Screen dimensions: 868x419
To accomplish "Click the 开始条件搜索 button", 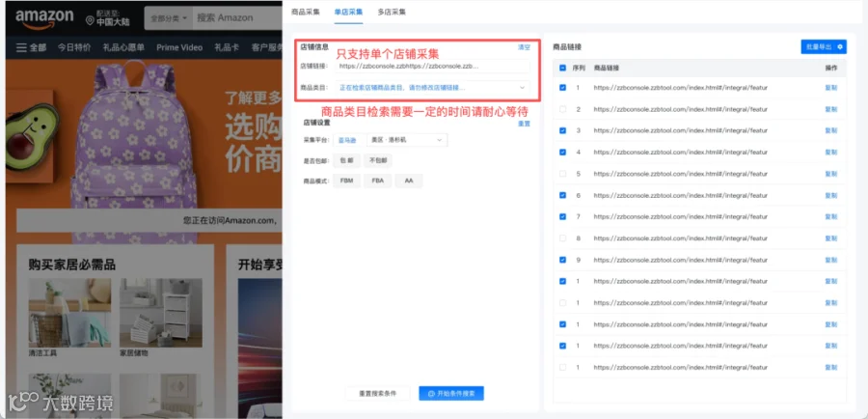I will [451, 394].
